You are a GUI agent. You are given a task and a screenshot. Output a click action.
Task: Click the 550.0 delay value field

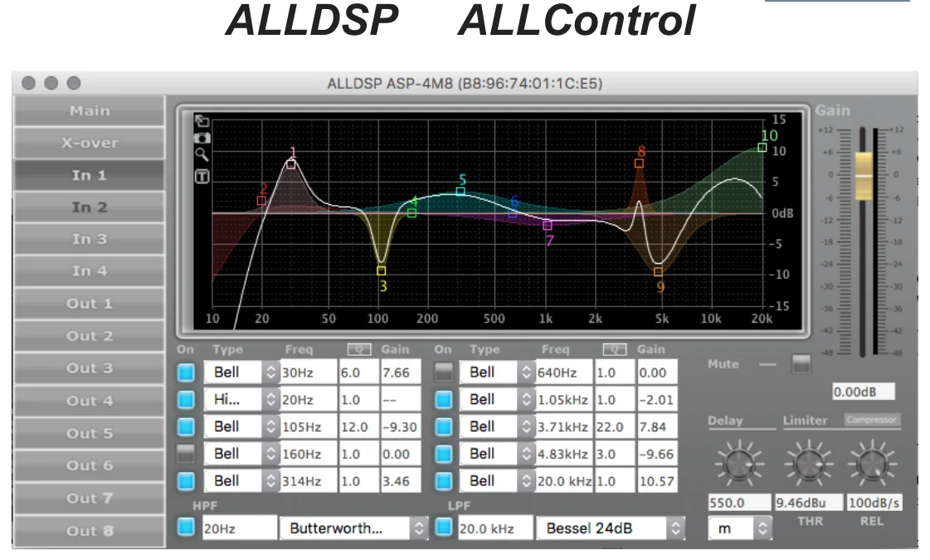(739, 503)
